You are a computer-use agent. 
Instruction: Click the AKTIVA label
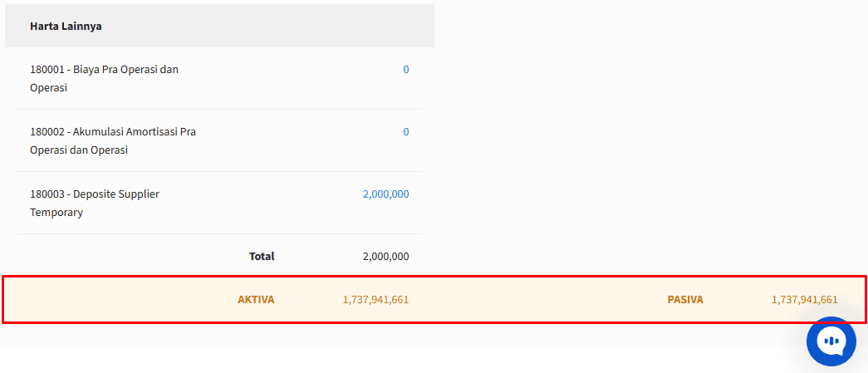(x=256, y=299)
